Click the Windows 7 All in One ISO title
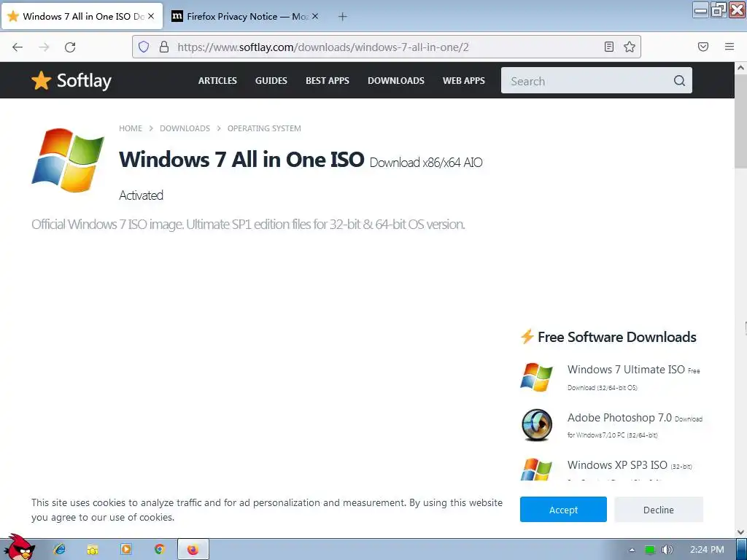This screenshot has width=747, height=560. pyautogui.click(x=241, y=159)
